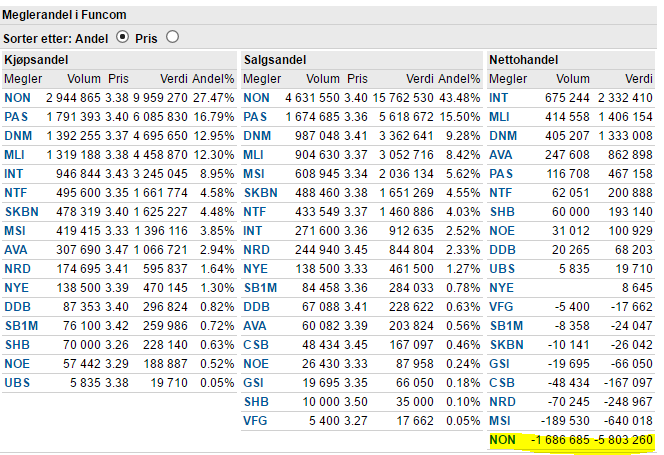Open SKBN broker link in Salgsandel table
Viewport: 664px width, 455px height.
(260, 193)
